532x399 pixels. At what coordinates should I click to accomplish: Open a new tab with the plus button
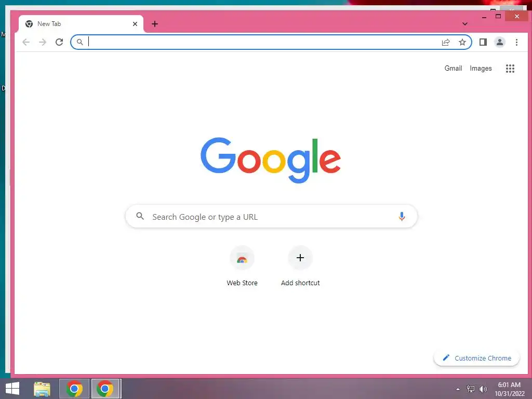click(x=155, y=24)
